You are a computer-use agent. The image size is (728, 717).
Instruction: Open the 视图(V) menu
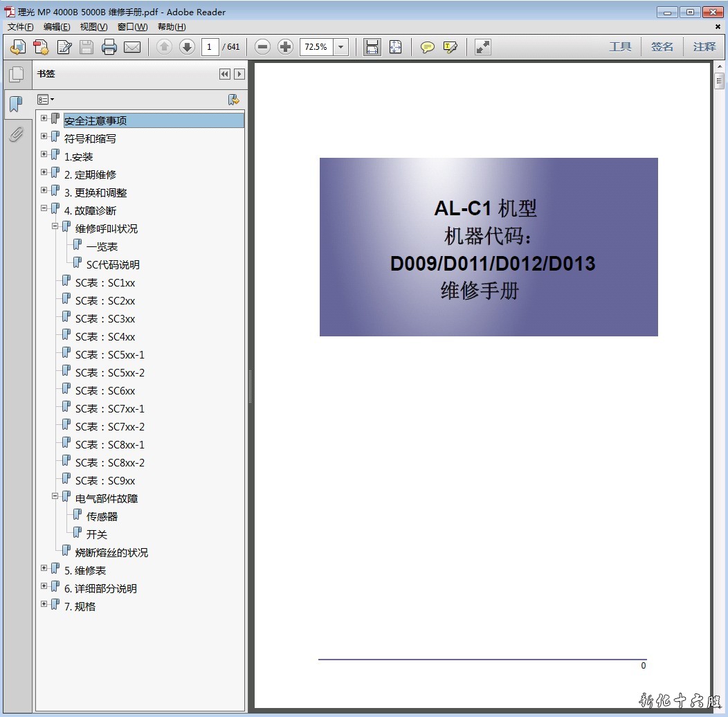click(x=93, y=27)
